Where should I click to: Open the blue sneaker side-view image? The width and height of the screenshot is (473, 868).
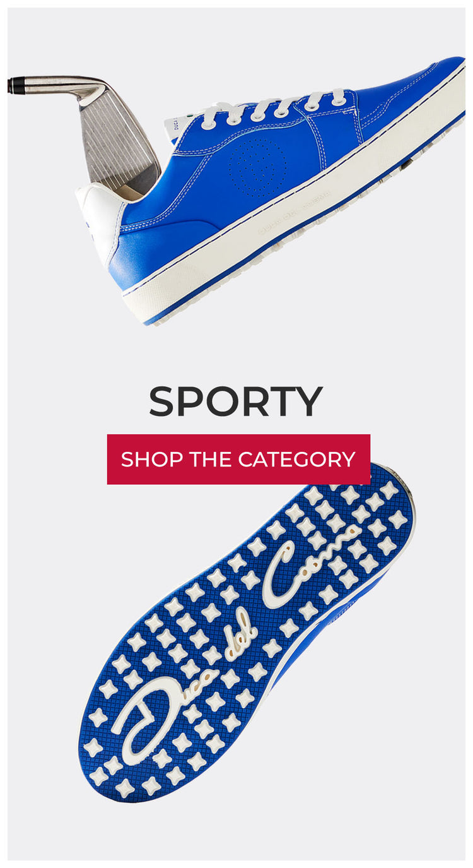click(x=277, y=189)
